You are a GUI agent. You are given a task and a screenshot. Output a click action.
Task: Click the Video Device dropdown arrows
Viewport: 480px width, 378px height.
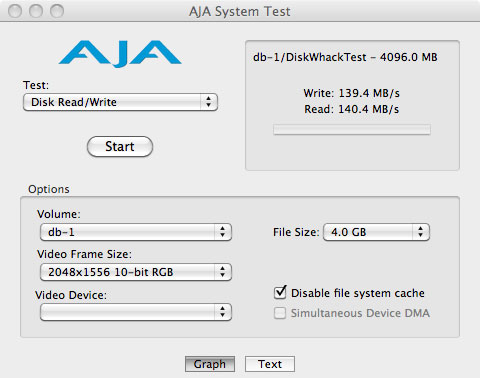click(x=223, y=312)
